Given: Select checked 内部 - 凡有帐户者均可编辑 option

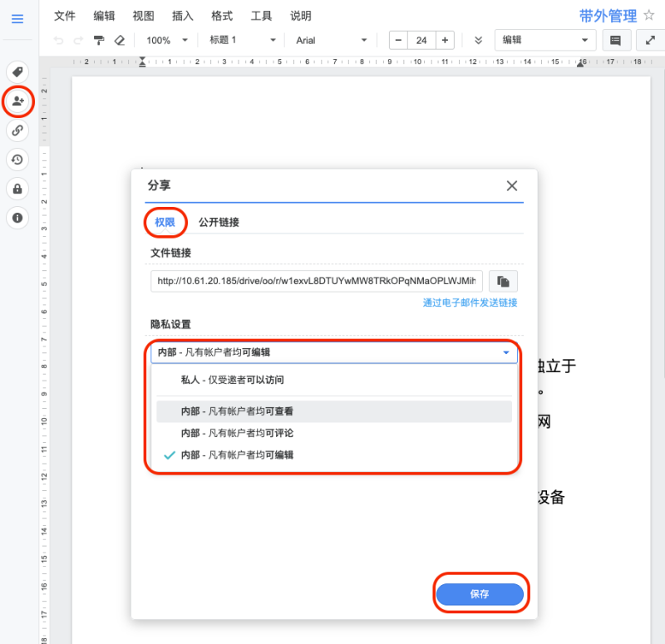Looking at the screenshot, I should pyautogui.click(x=334, y=455).
